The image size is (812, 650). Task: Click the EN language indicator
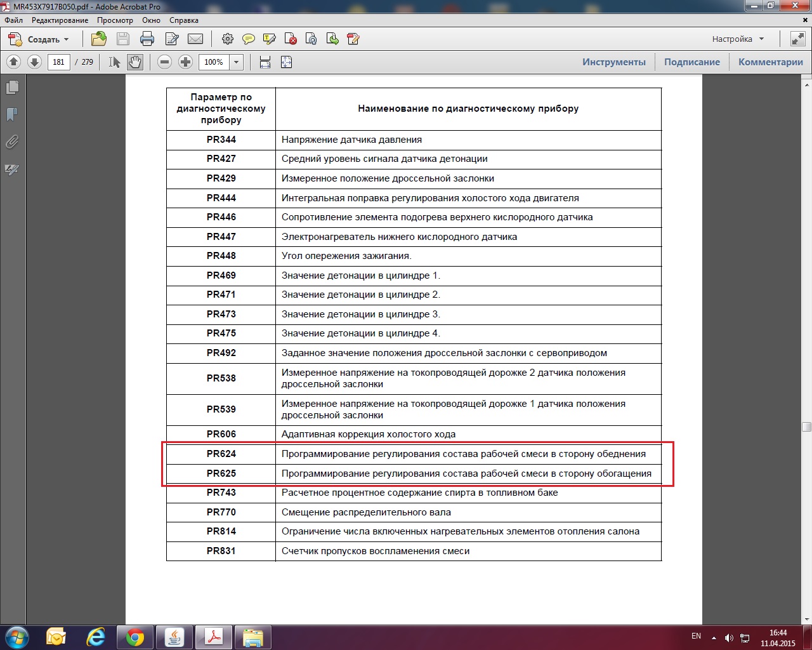pyautogui.click(x=696, y=636)
